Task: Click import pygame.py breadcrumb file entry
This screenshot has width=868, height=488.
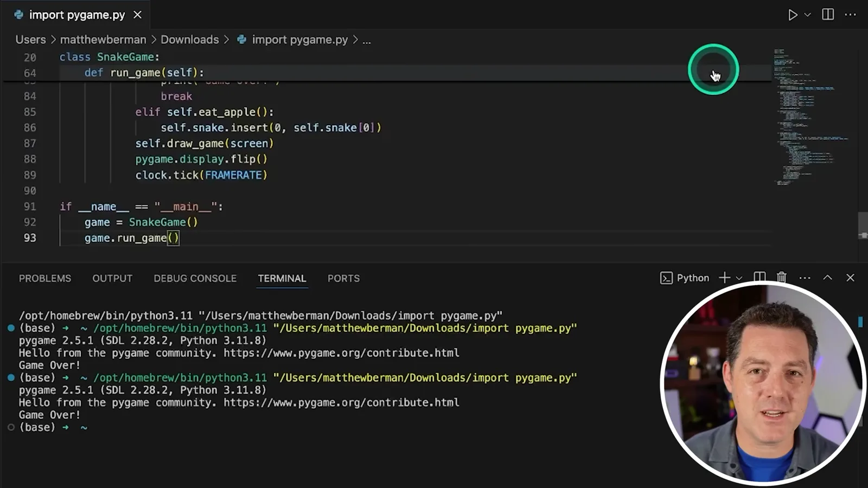Action: click(x=299, y=40)
